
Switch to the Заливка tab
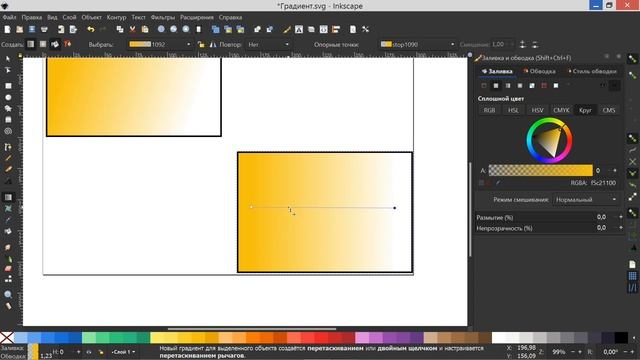tap(497, 71)
